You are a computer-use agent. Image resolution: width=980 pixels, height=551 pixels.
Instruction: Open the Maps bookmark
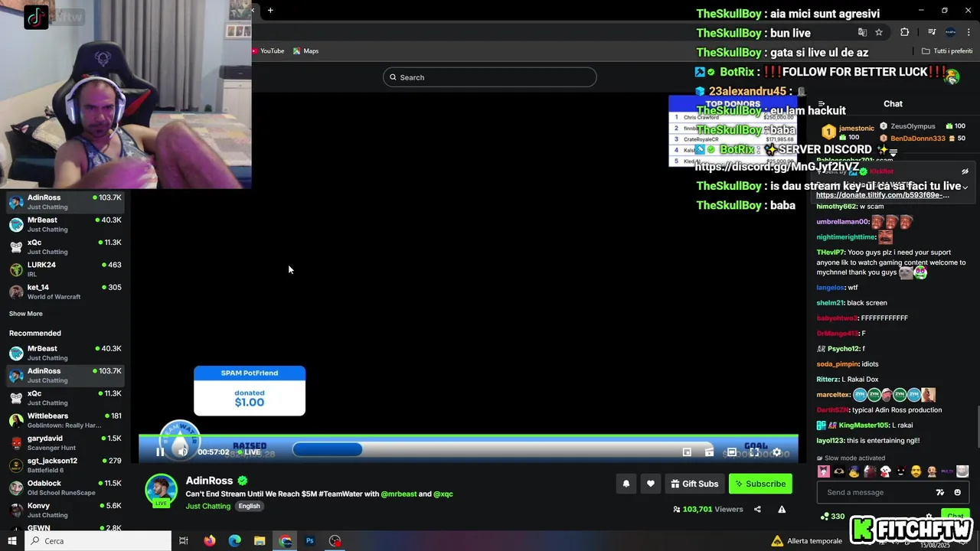tap(305, 51)
